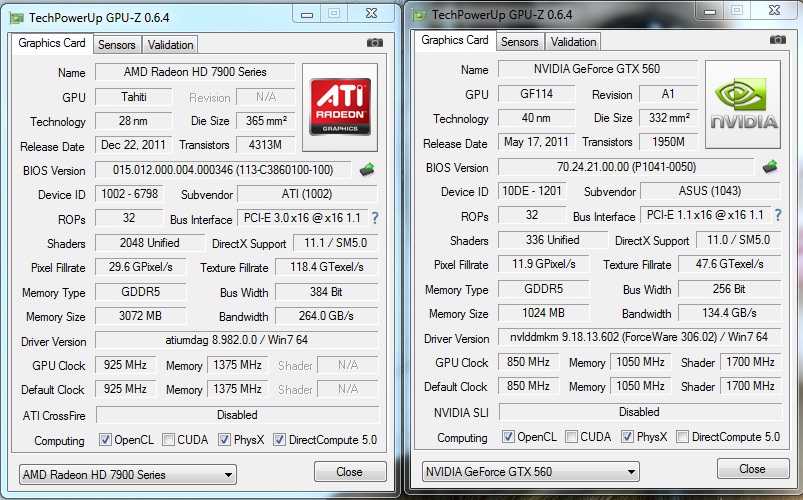
Task: Click the Name field showing NVIDIA GeForce GTX 560
Action: [598, 69]
